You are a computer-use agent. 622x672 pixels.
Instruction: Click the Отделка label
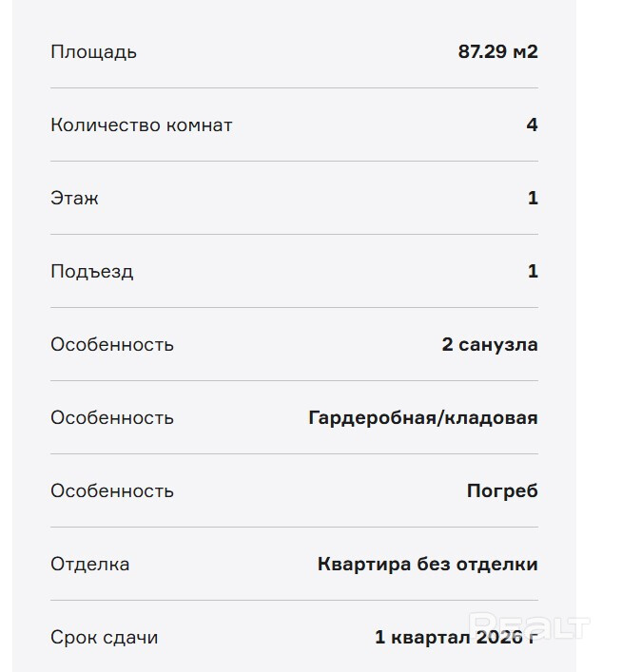pos(89,565)
